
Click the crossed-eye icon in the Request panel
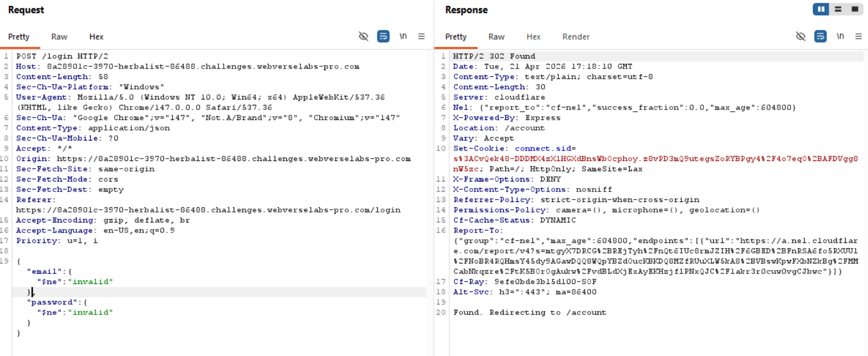364,36
